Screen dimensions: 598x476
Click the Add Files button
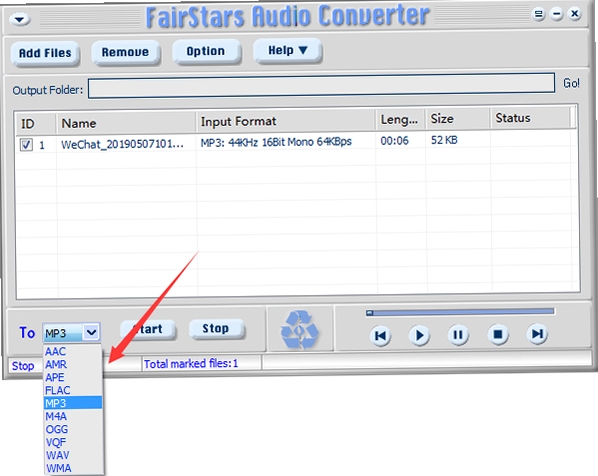pyautogui.click(x=45, y=53)
